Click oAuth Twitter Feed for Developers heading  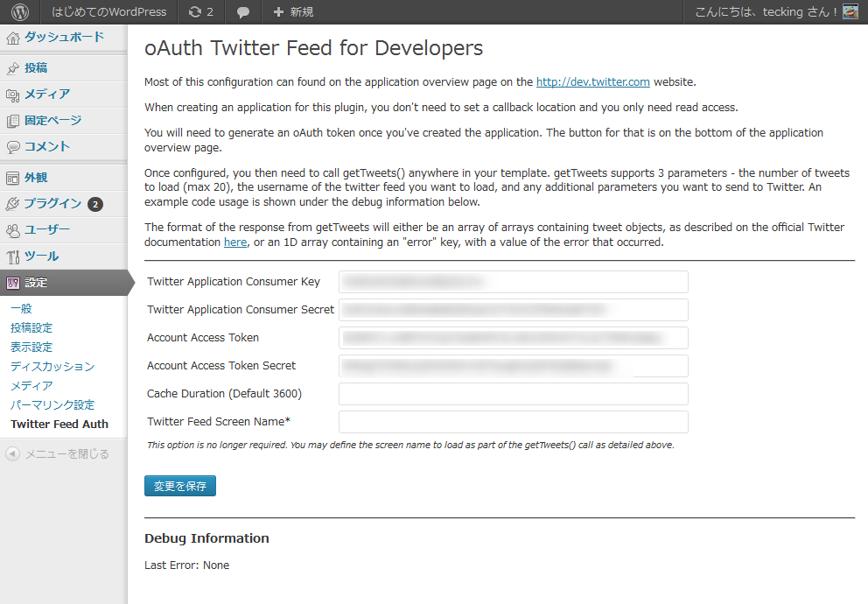313,48
